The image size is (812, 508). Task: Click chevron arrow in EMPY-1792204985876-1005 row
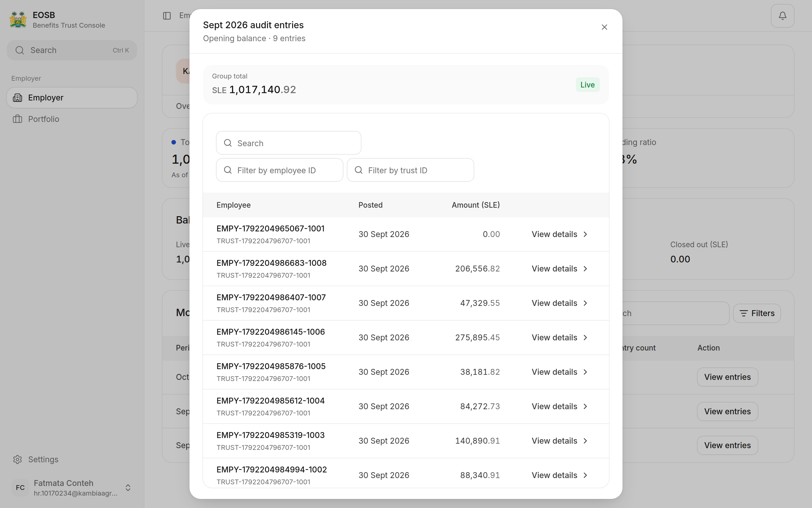pyautogui.click(x=585, y=372)
